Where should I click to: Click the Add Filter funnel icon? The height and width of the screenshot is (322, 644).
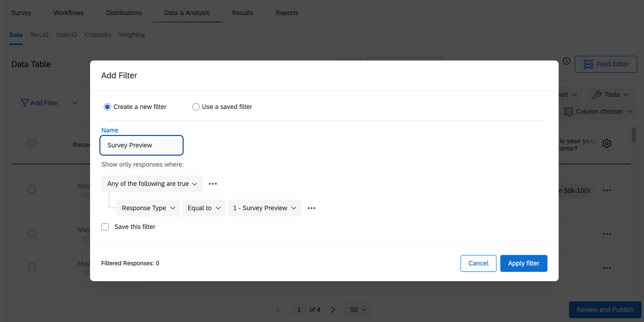click(25, 103)
